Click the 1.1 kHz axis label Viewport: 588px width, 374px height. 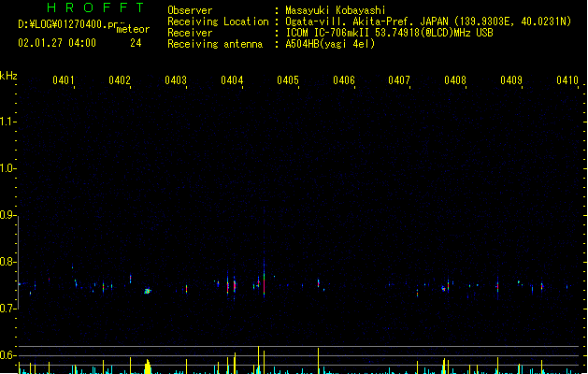(x=7, y=122)
